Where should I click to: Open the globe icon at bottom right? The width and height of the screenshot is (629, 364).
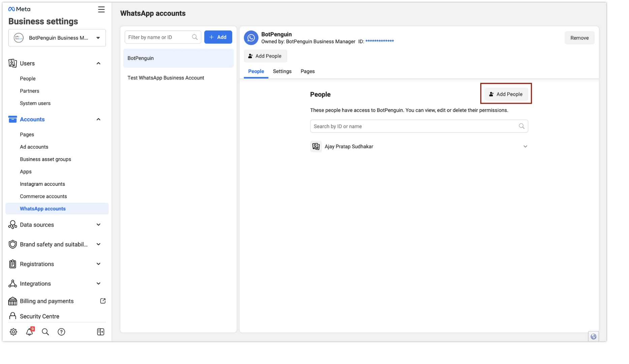pyautogui.click(x=594, y=336)
